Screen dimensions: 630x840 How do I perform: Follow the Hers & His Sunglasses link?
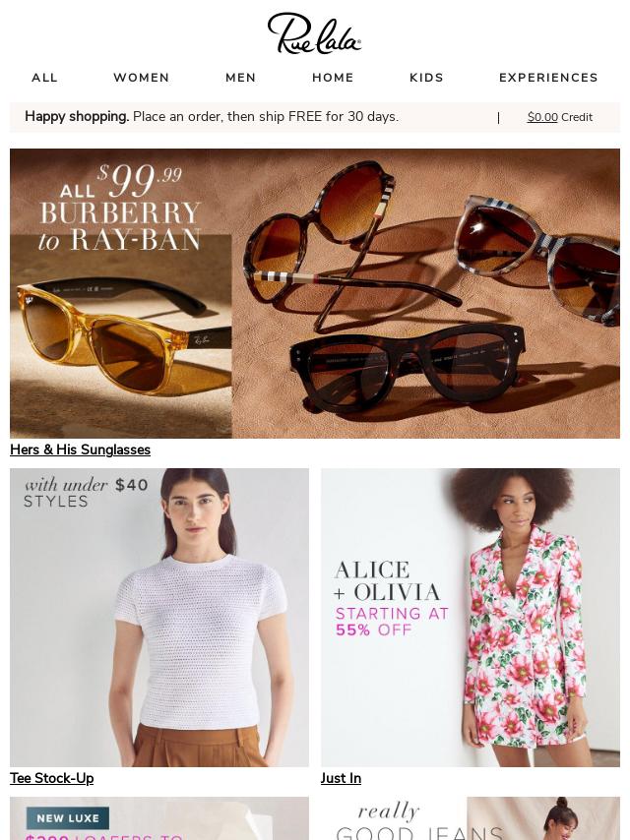pyautogui.click(x=81, y=450)
